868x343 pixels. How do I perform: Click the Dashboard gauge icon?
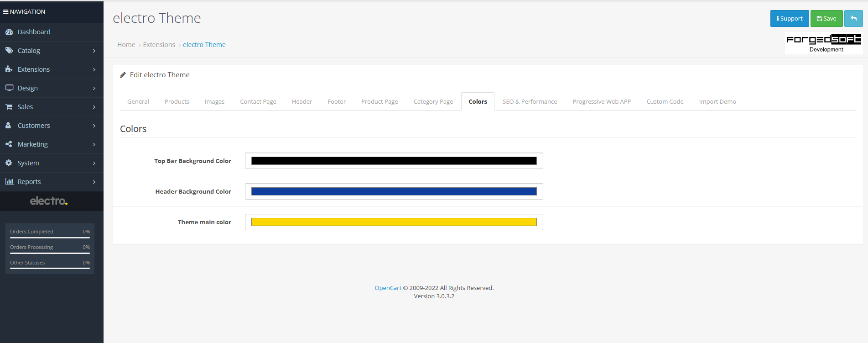tap(9, 32)
